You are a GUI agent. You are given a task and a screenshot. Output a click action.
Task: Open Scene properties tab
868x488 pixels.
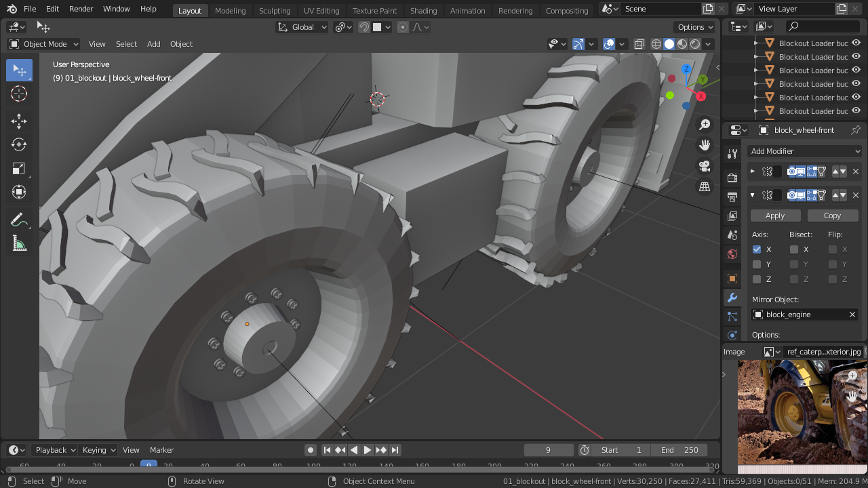point(732,235)
